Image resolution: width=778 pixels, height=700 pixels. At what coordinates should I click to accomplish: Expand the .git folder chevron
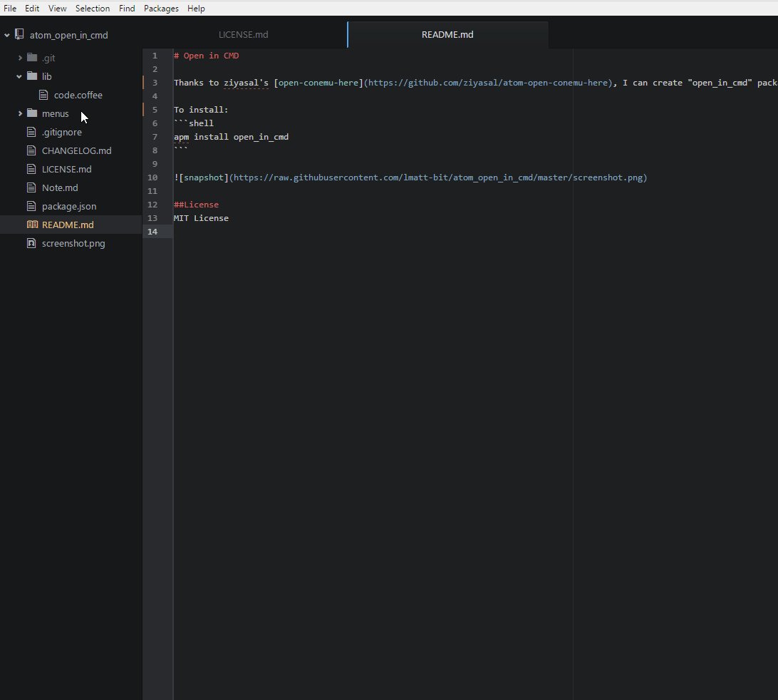tap(20, 58)
